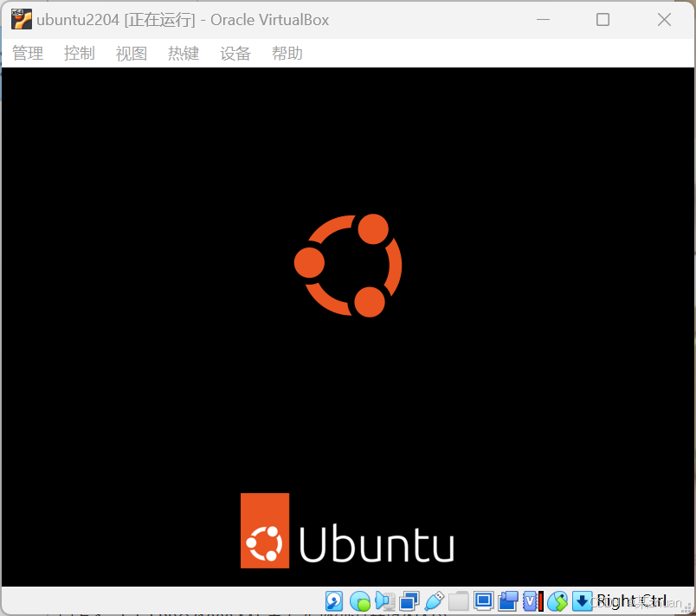Click the optical disc drive status icon
The width and height of the screenshot is (696, 616).
359,602
